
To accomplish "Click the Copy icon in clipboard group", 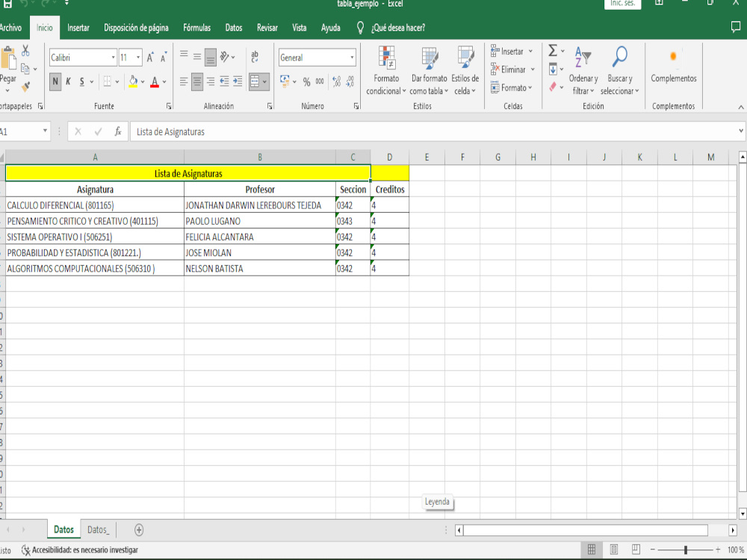I will (25, 69).
